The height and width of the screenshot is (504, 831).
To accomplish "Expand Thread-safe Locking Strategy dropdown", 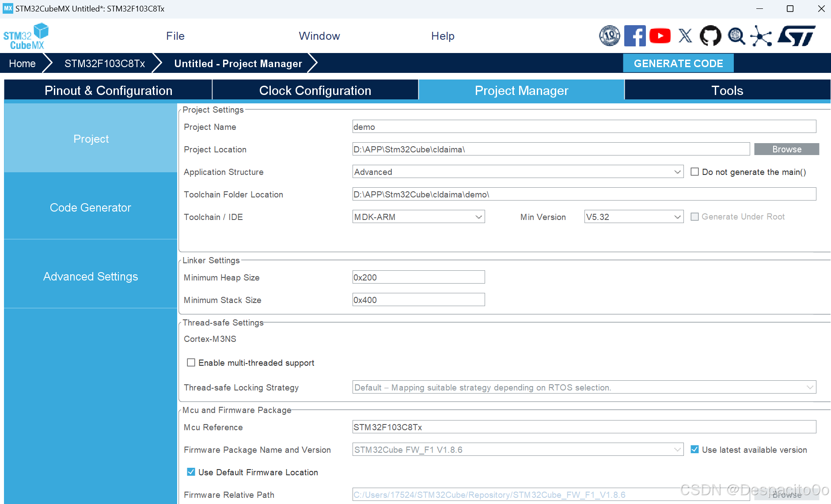I will click(x=584, y=387).
